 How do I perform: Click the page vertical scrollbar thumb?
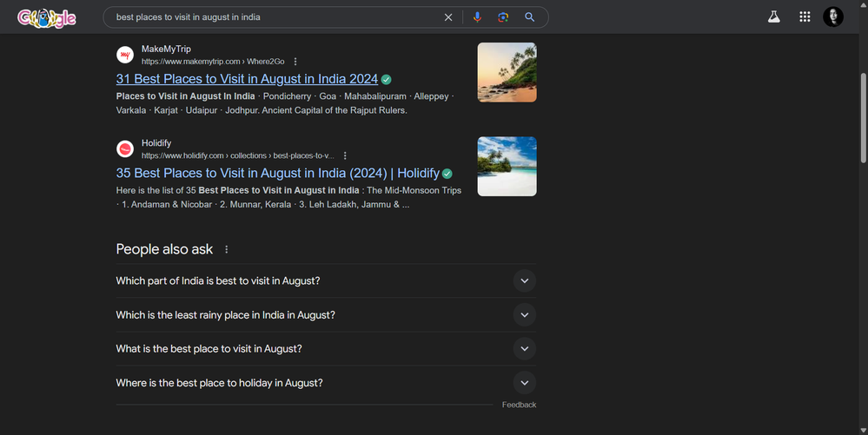(x=863, y=118)
